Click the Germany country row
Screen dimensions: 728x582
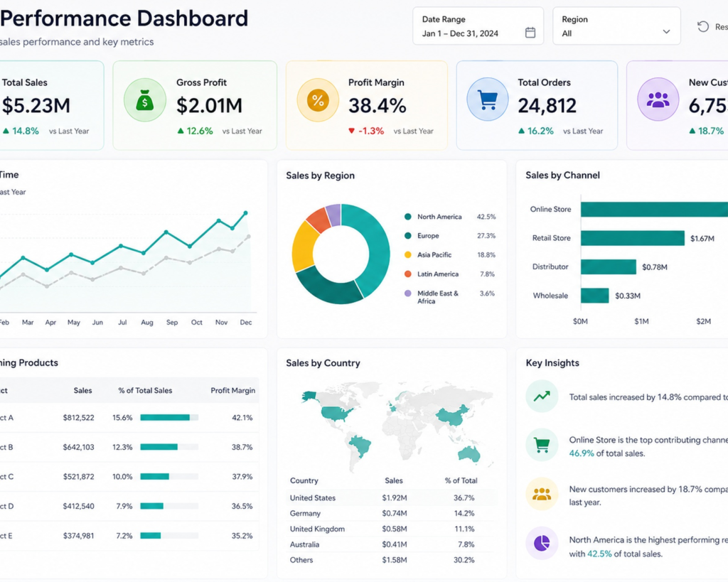tap(392, 513)
